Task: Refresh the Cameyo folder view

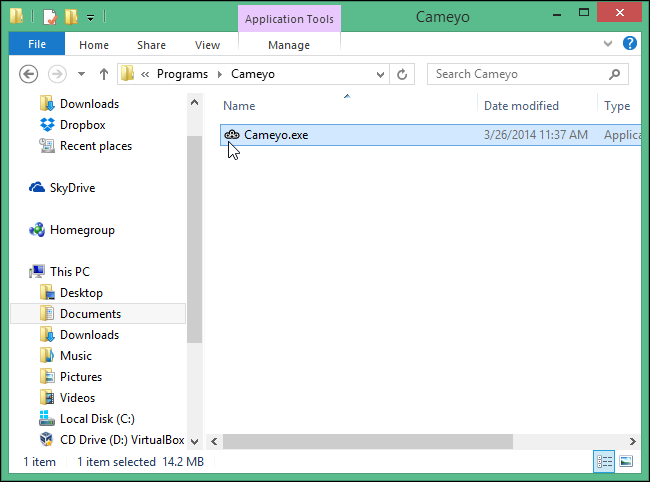Action: tap(402, 75)
